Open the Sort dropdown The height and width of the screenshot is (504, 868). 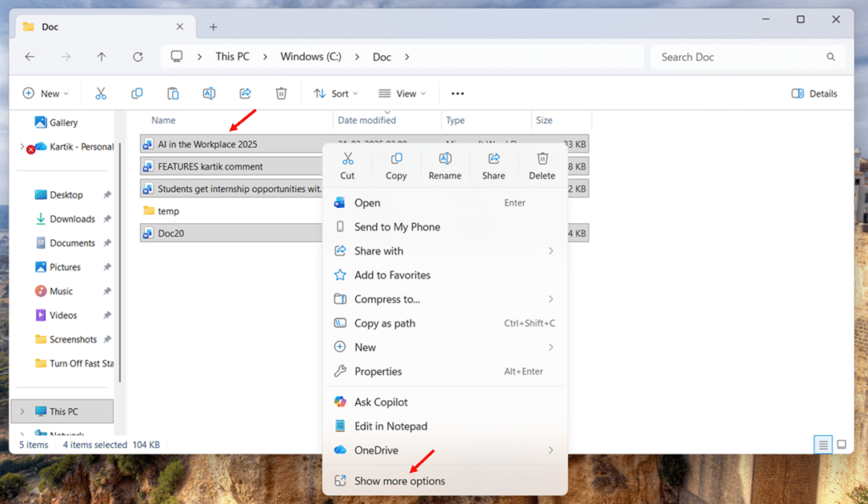point(334,93)
